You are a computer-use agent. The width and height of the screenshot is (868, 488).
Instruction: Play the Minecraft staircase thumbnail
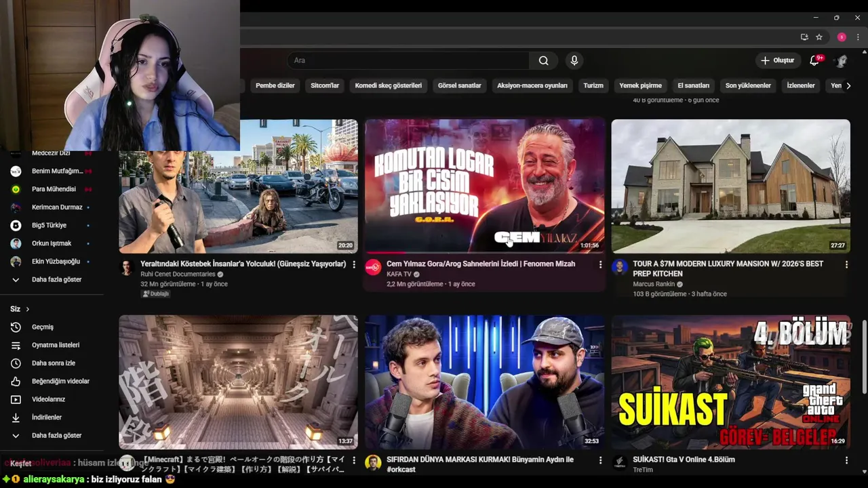pyautogui.click(x=239, y=382)
